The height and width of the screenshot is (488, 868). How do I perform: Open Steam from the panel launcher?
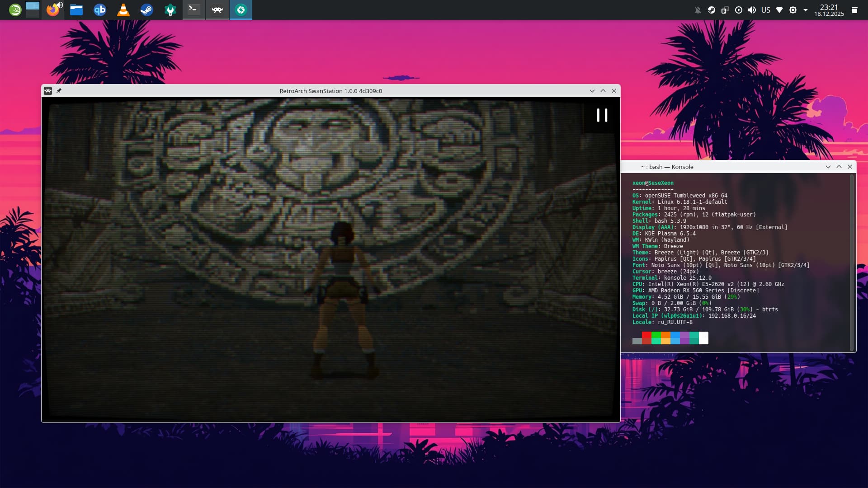pyautogui.click(x=147, y=10)
